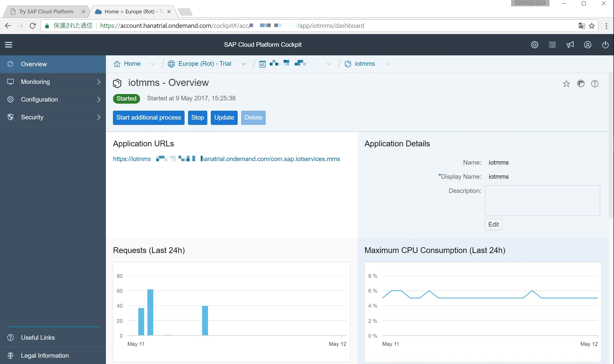
Task: Open the hamburger navigation menu
Action: coord(9,45)
